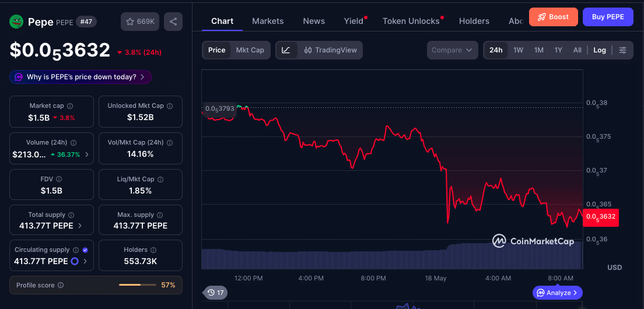Click the $1.52B Unlocked Mkt Cap value
644x309 pixels.
point(141,117)
